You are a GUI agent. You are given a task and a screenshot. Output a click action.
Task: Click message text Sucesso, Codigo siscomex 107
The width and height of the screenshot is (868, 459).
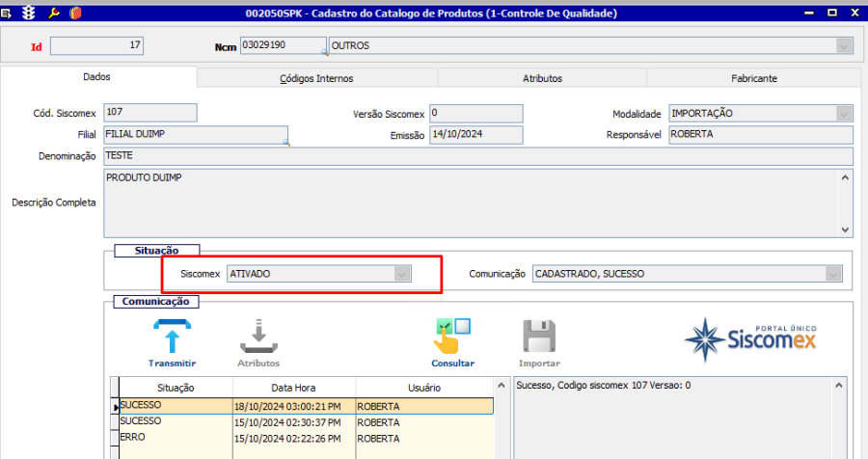click(x=604, y=386)
